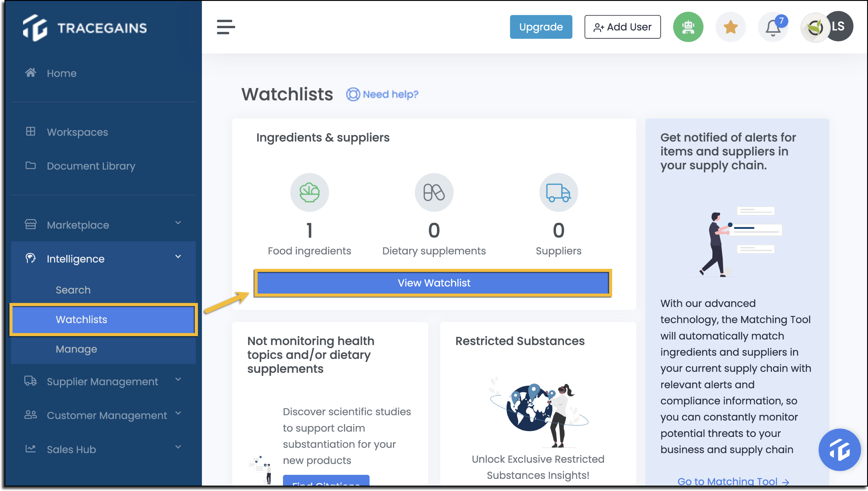Click the View Watchlist button
The height and width of the screenshot is (491, 868).
click(x=433, y=283)
